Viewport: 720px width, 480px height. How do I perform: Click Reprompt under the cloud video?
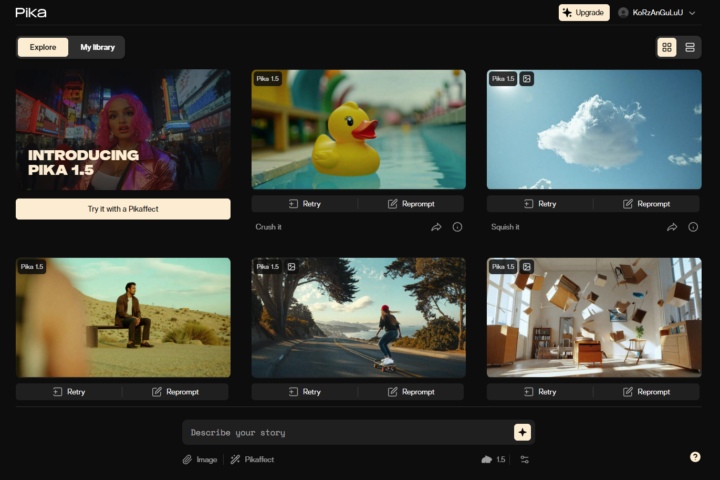(x=647, y=204)
